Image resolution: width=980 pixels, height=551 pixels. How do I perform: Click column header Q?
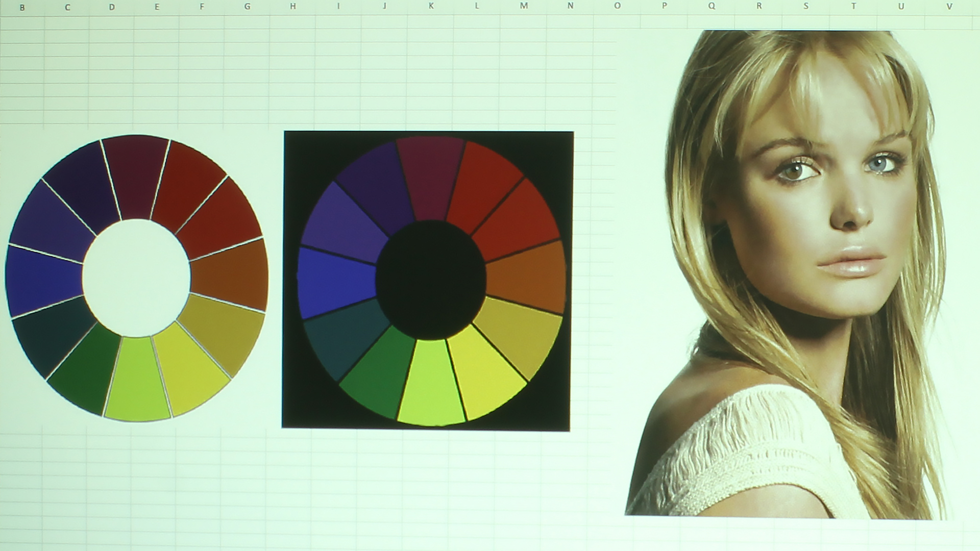pos(712,6)
